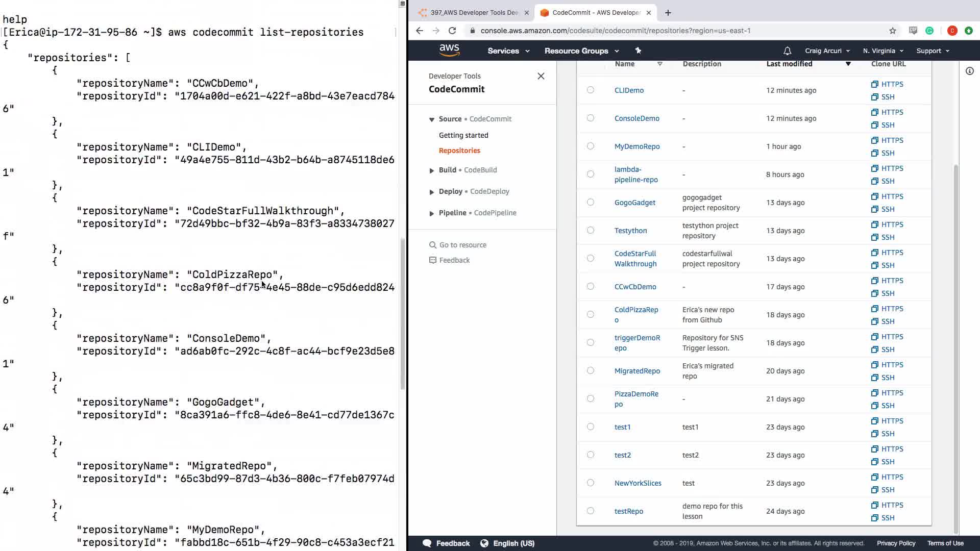The image size is (980, 551).
Task: Select the radio button for ConsoleDemo
Action: coord(591,118)
